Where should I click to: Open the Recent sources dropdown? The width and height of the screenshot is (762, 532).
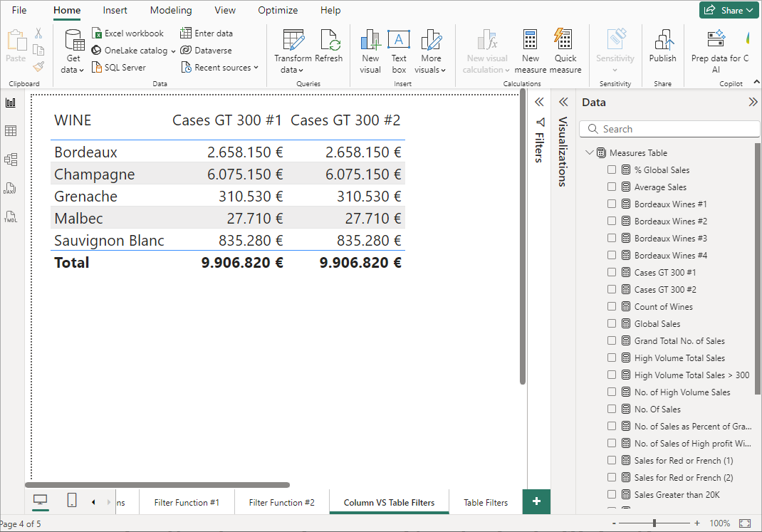(219, 68)
